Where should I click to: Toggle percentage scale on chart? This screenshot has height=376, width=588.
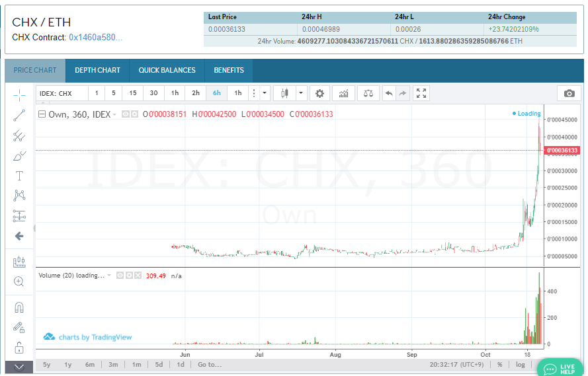pyautogui.click(x=500, y=365)
